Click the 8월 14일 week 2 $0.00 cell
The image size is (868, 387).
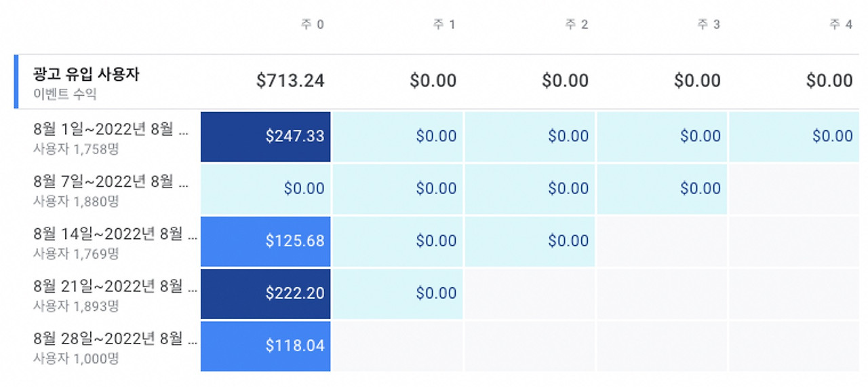click(x=530, y=241)
